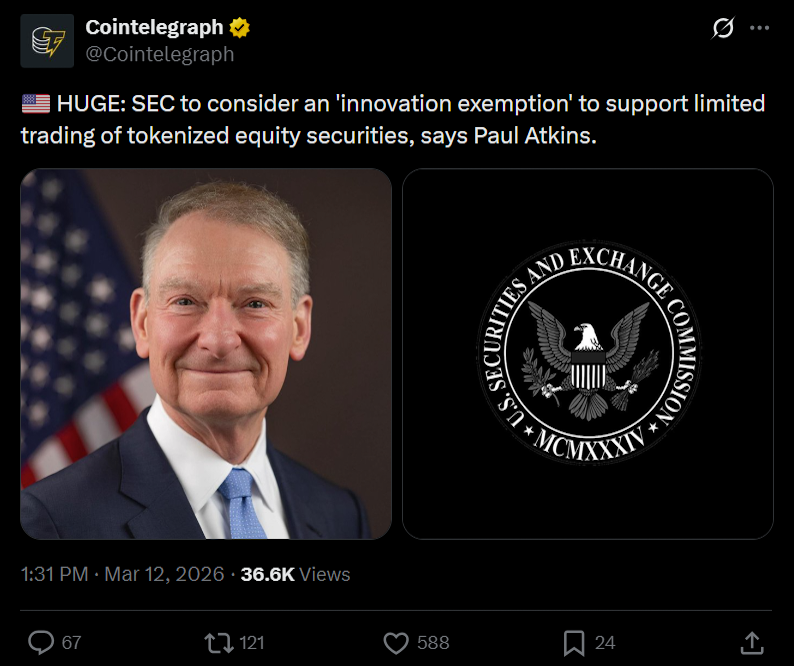Click the 588 likes count
Image resolution: width=794 pixels, height=666 pixels.
433,643
